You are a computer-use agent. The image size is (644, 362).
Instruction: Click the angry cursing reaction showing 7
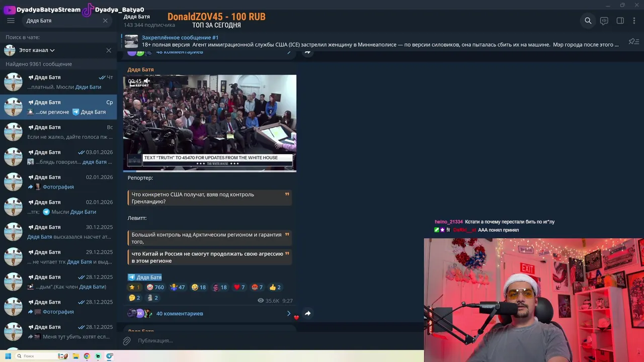[257, 287]
